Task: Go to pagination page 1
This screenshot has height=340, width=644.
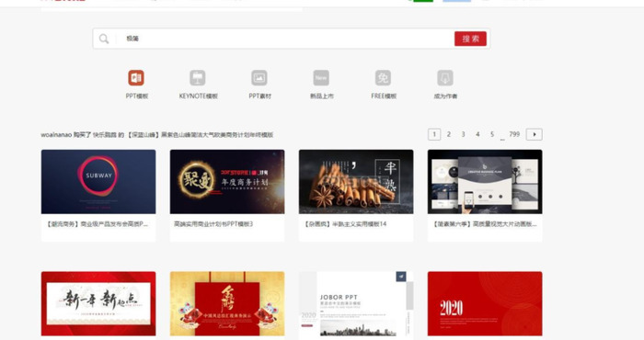Action: click(x=434, y=134)
